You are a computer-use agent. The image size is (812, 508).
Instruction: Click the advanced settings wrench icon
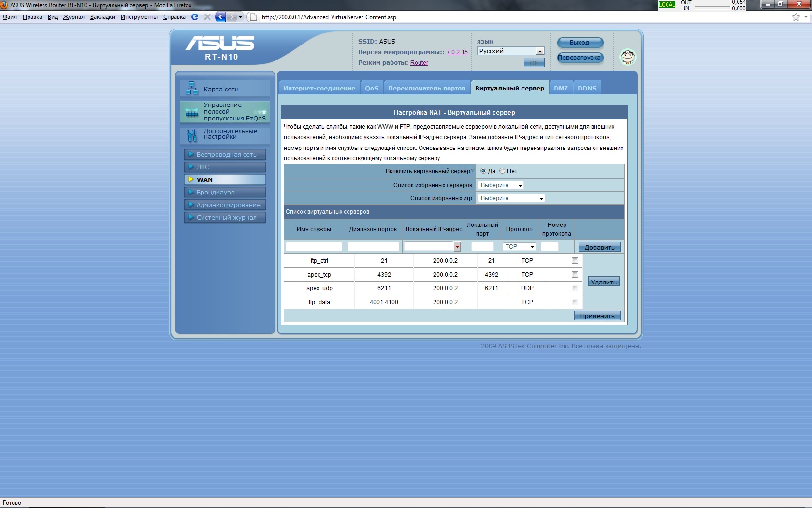[x=192, y=135]
